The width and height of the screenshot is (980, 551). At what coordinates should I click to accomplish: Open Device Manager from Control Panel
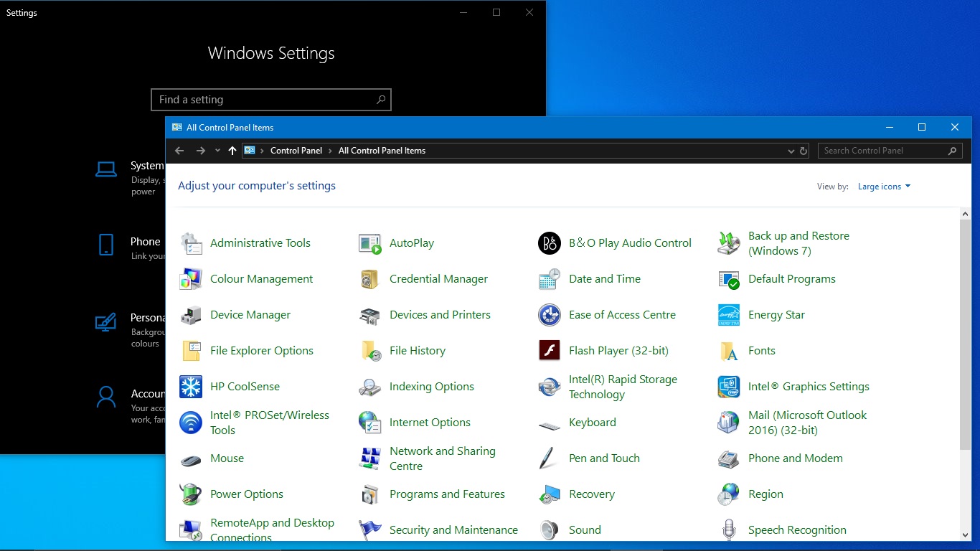pos(250,314)
